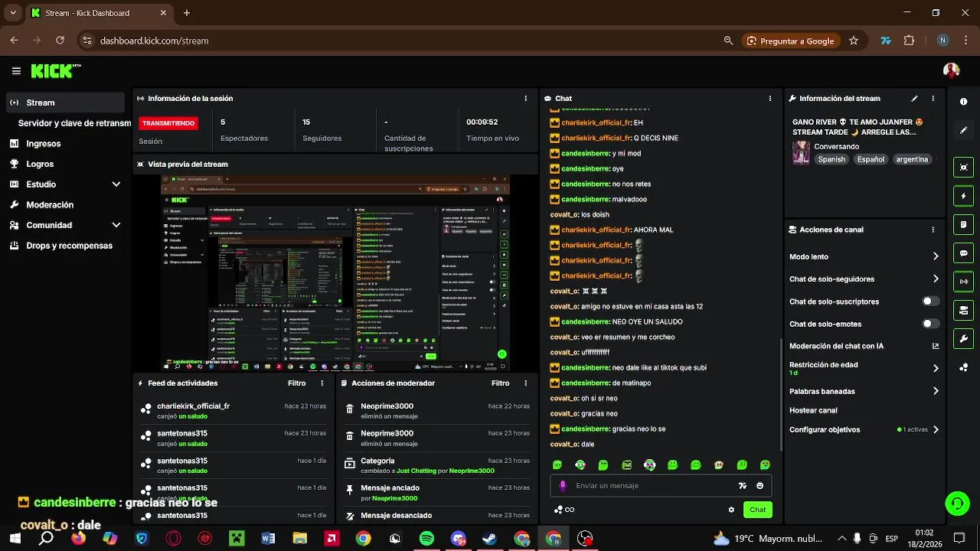Image resolution: width=980 pixels, height=551 pixels.
Task: Open Steam from the taskbar
Action: [489, 539]
